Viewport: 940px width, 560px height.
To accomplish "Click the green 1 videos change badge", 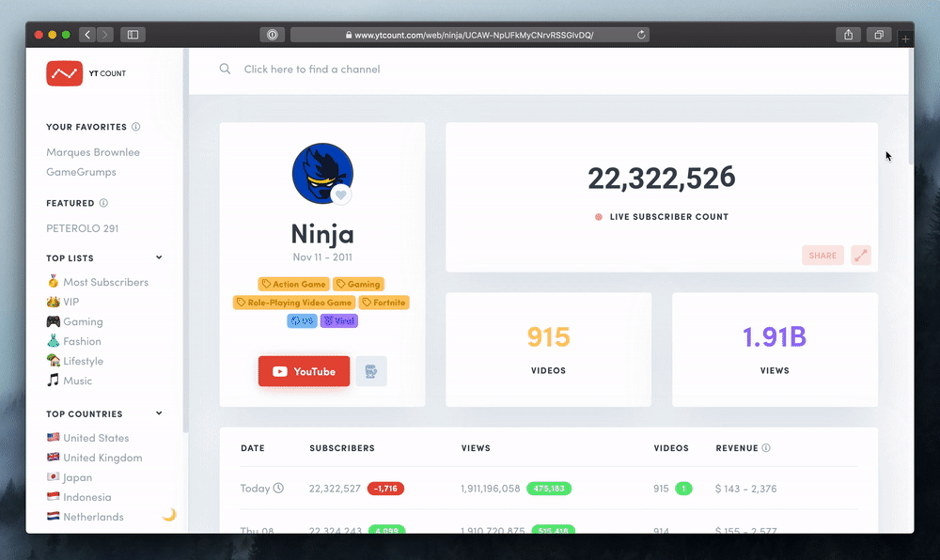I will click(x=683, y=489).
